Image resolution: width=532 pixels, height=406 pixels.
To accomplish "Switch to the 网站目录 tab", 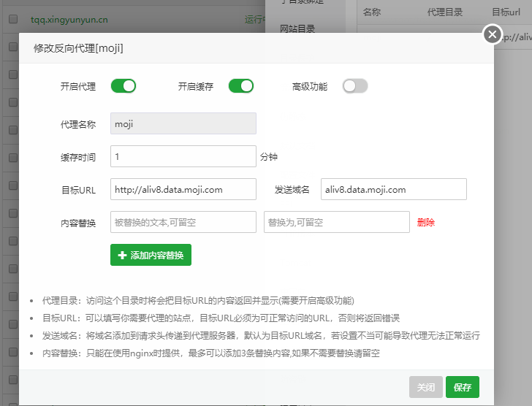I will pyautogui.click(x=297, y=29).
